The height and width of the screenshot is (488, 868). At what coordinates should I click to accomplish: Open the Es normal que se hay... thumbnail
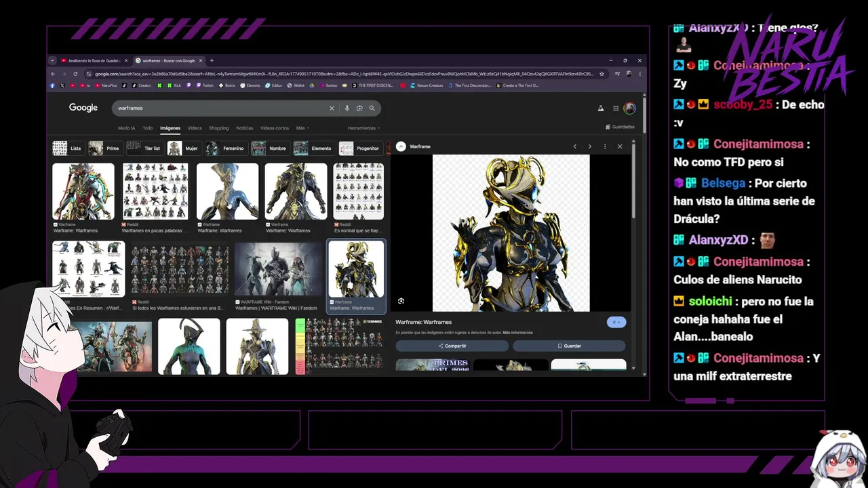(359, 192)
